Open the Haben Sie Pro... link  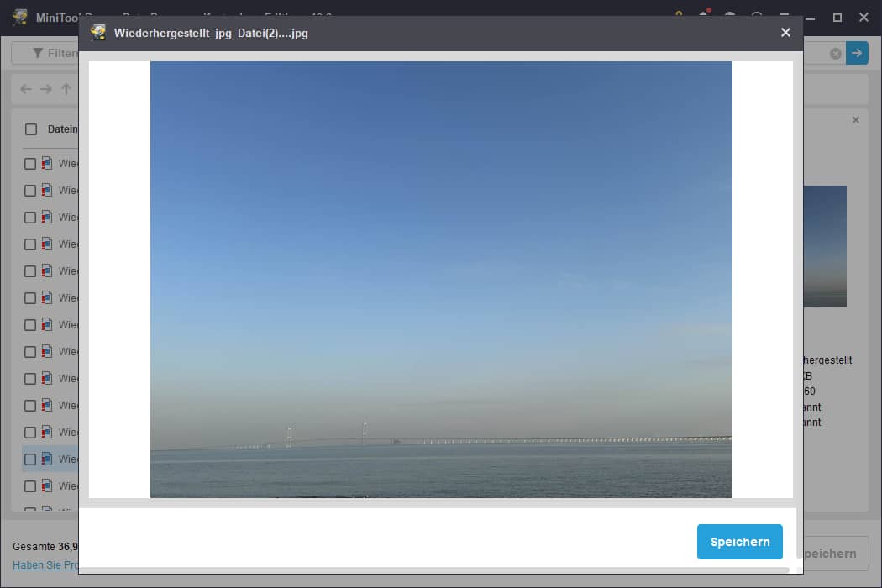click(x=45, y=565)
